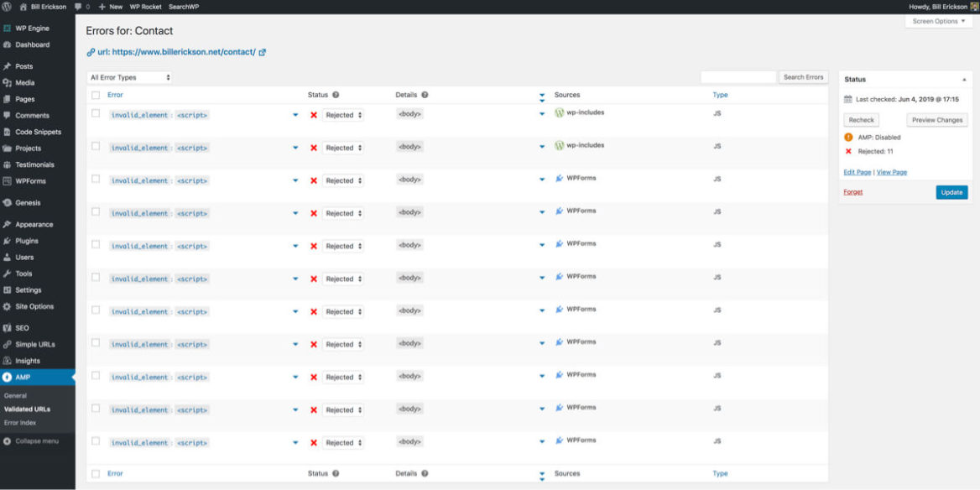Click the Recheck button in Status box

coord(862,119)
